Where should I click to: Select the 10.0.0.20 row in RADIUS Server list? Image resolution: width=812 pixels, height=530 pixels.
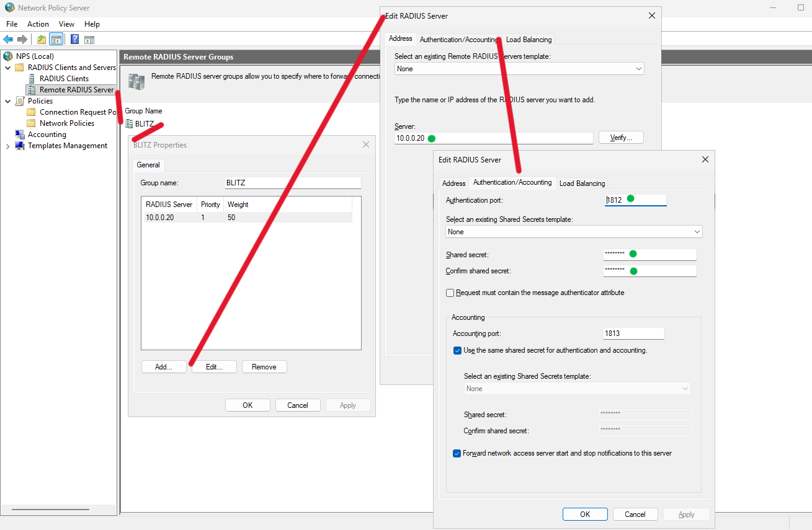coord(247,218)
